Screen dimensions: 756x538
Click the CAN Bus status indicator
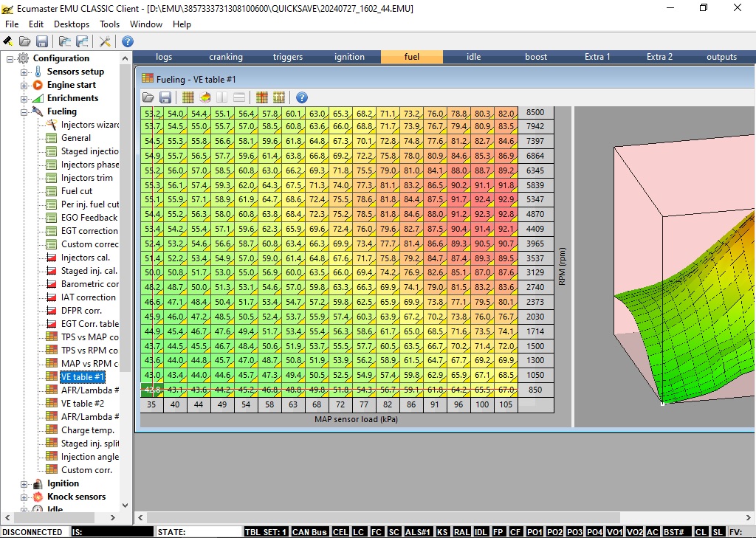310,532
